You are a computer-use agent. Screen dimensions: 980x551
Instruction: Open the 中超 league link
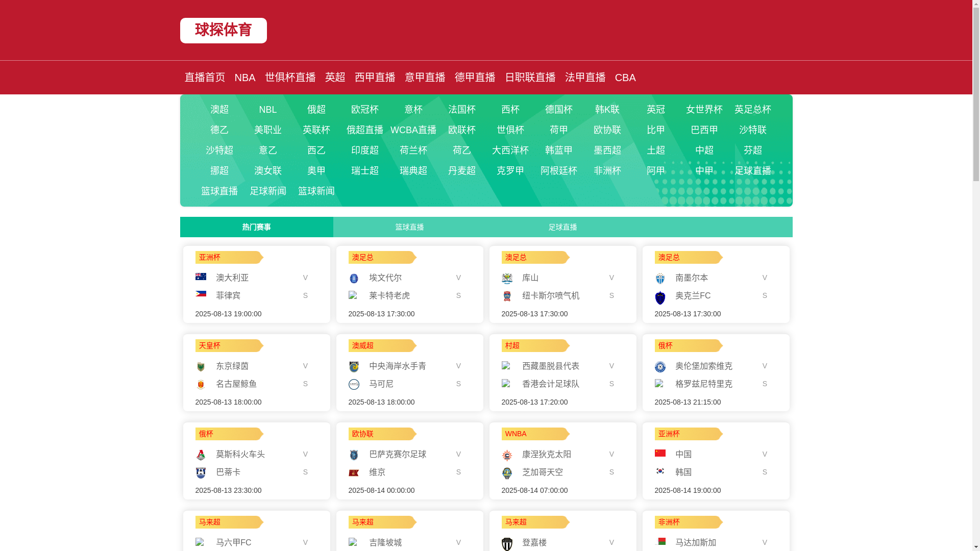704,150
